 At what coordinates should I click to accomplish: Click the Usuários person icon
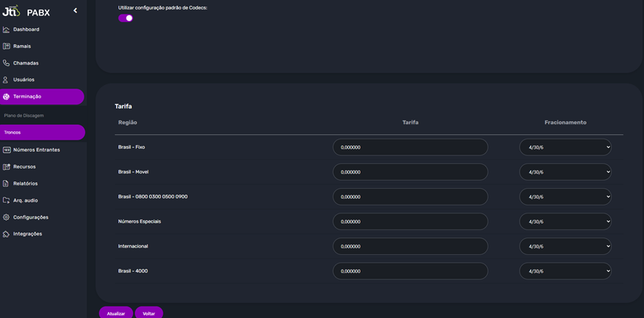pyautogui.click(x=7, y=80)
